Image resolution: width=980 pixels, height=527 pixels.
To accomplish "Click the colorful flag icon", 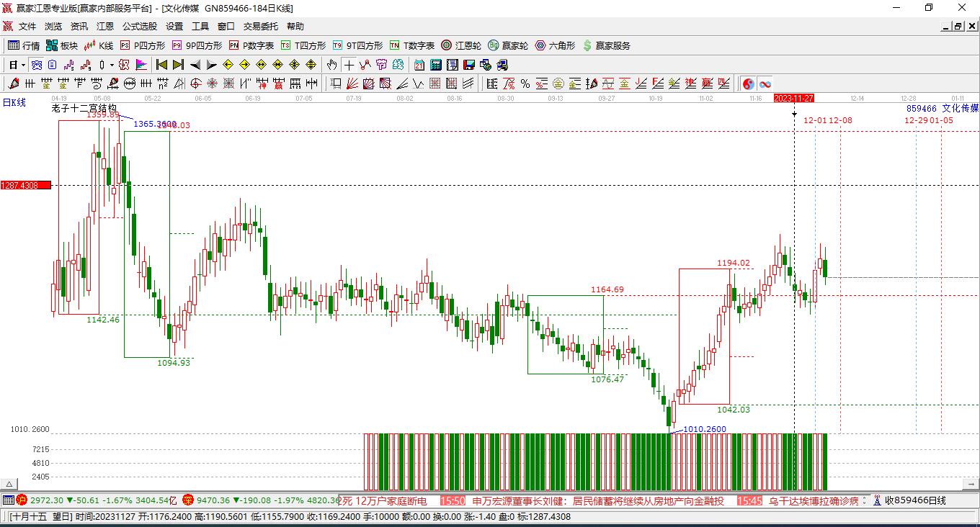I will [x=141, y=65].
